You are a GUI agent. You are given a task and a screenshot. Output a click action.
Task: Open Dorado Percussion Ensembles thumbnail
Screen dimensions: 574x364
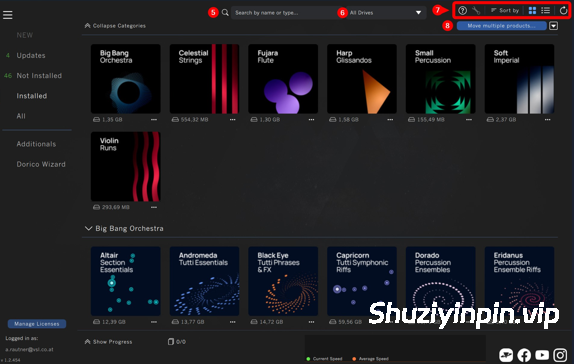click(x=440, y=281)
